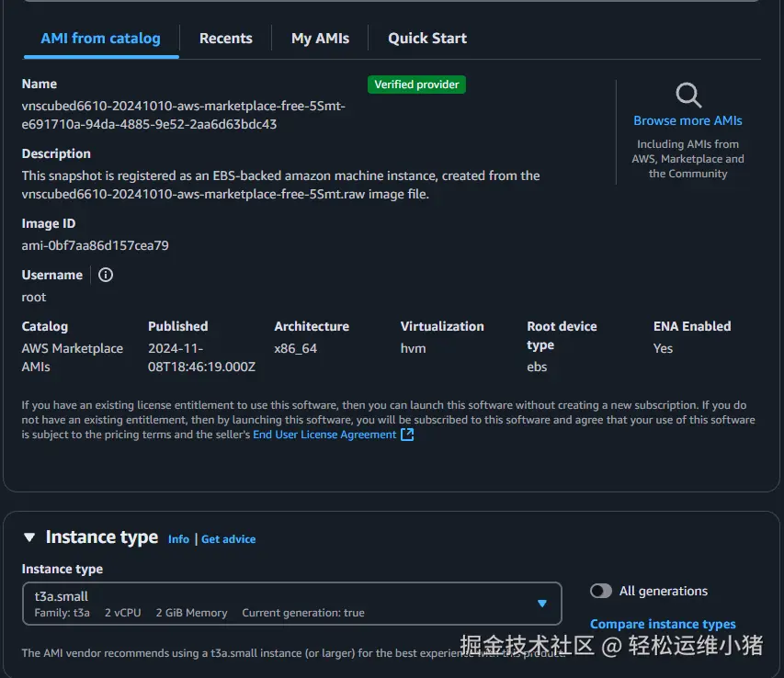Screen dimensions: 784x678
Task: Click the Image ID value ami-0bf7aa86d157cea79
Action: click(x=95, y=246)
